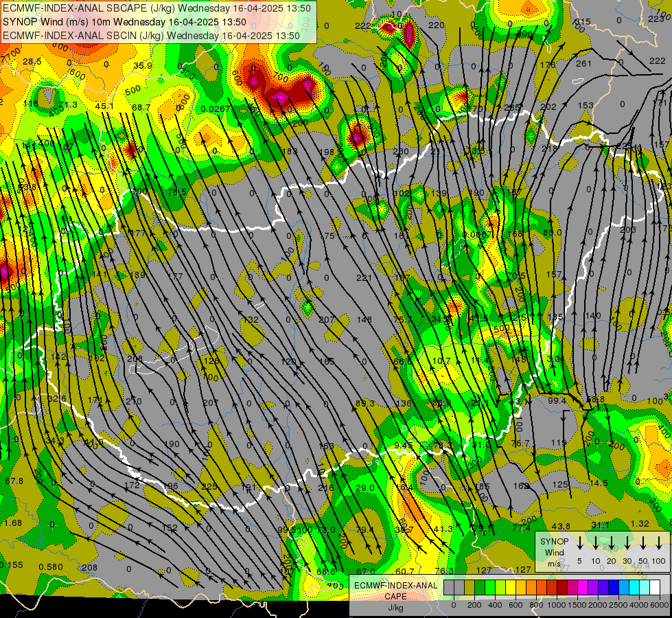
Task: Pick the pure blue swatch in the CAPE legend
Action: click(613, 588)
